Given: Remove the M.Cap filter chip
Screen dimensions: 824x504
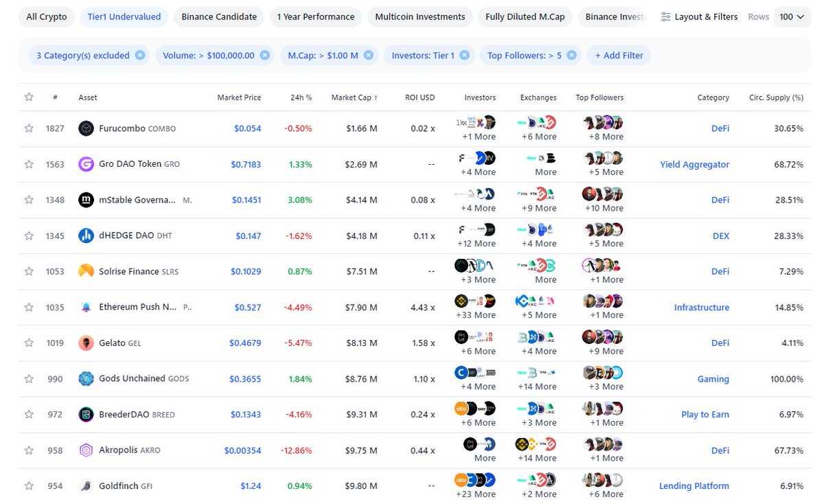Looking at the screenshot, I should (369, 55).
